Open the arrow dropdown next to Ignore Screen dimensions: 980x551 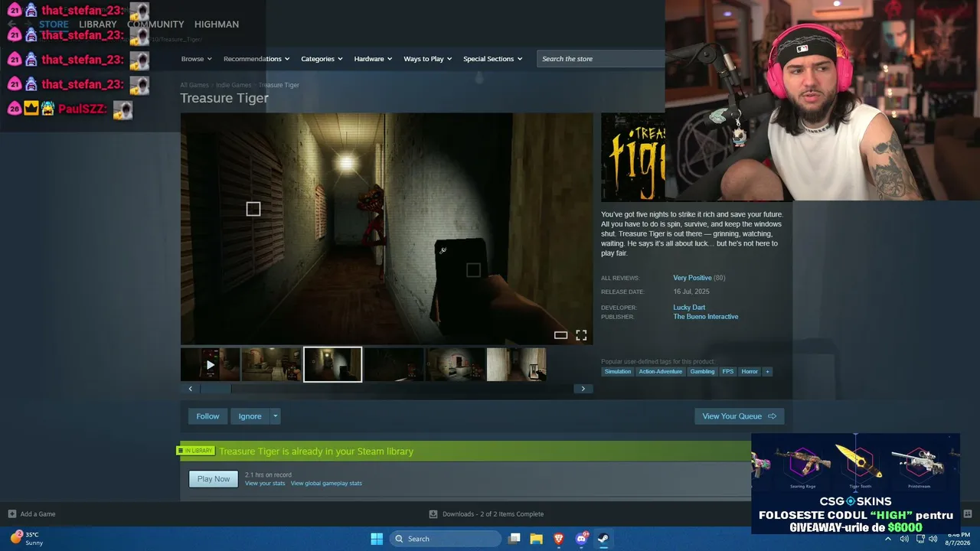point(275,416)
